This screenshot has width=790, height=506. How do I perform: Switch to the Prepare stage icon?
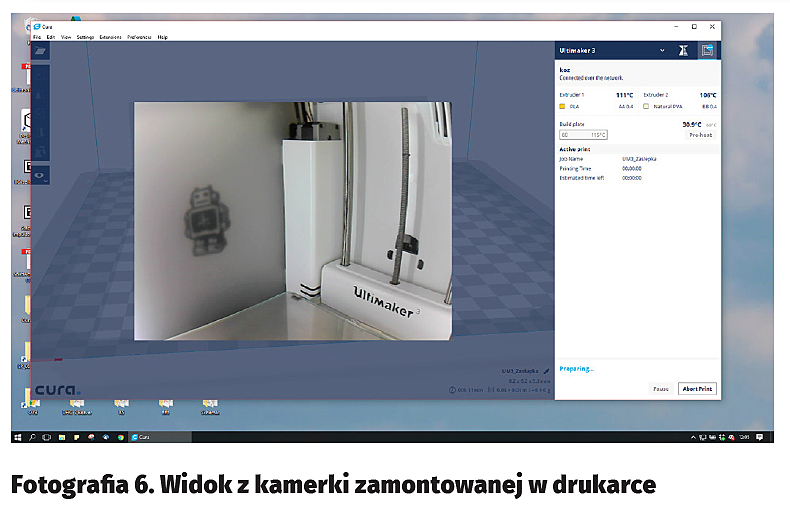[683, 50]
